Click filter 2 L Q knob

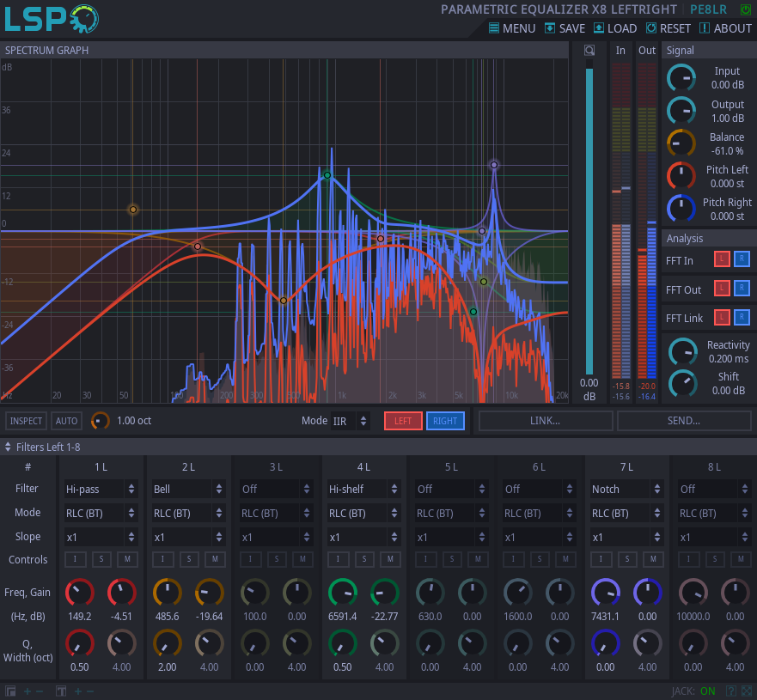(167, 643)
